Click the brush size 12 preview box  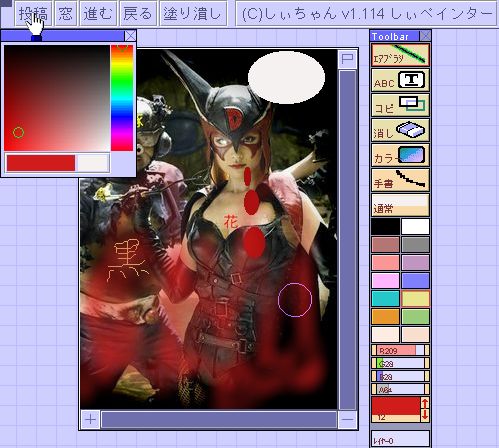pos(396,409)
